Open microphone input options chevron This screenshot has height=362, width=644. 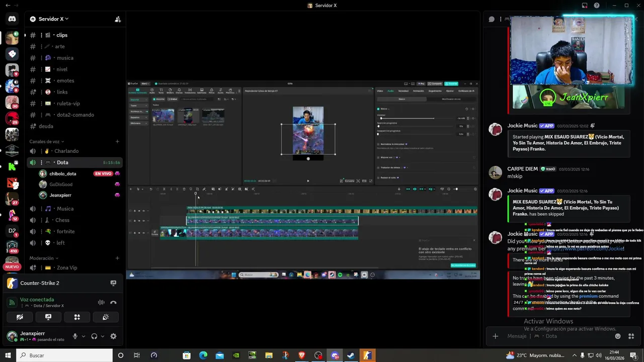click(x=84, y=336)
